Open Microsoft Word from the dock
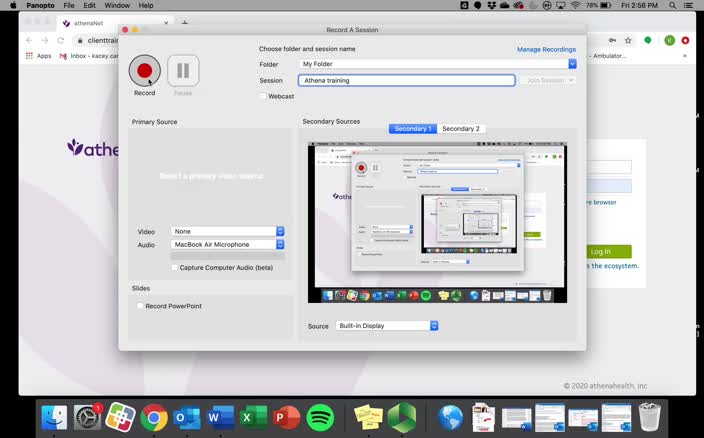The height and width of the screenshot is (438, 704). coord(221,417)
